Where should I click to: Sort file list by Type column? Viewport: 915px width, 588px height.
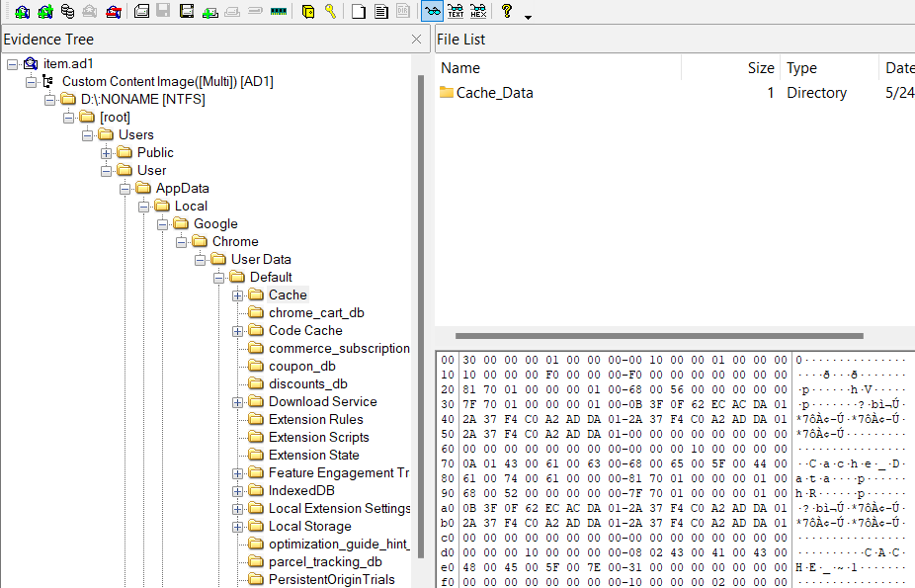point(829,68)
